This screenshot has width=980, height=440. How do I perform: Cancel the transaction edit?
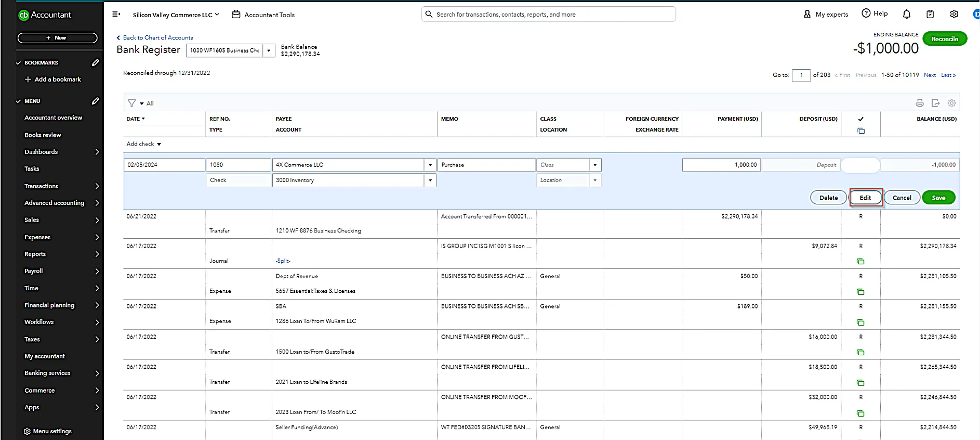[x=902, y=198]
